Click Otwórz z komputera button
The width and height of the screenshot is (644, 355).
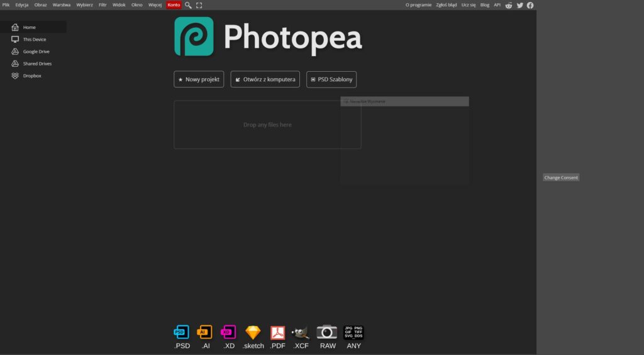point(265,79)
